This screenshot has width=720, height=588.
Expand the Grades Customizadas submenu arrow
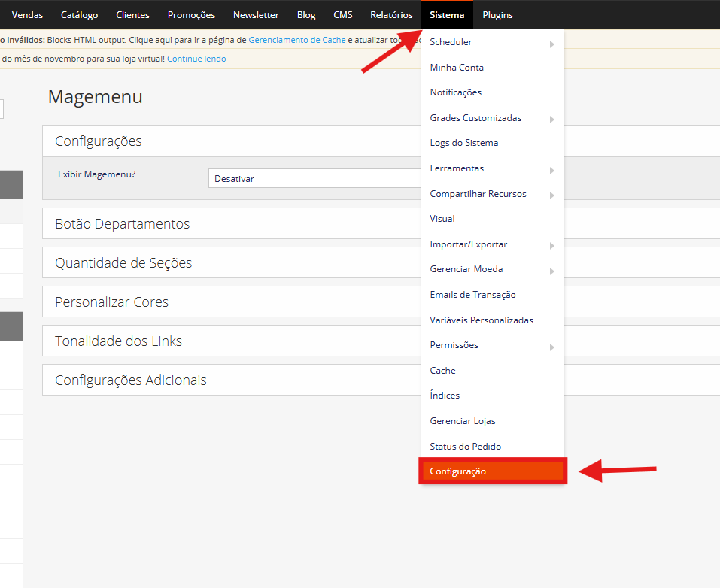point(551,119)
